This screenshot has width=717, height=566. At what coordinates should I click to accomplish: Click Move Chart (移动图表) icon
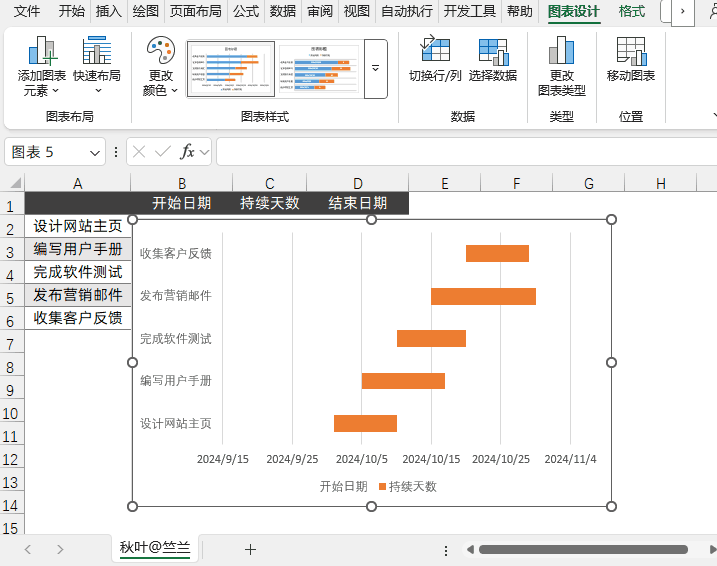(631, 59)
